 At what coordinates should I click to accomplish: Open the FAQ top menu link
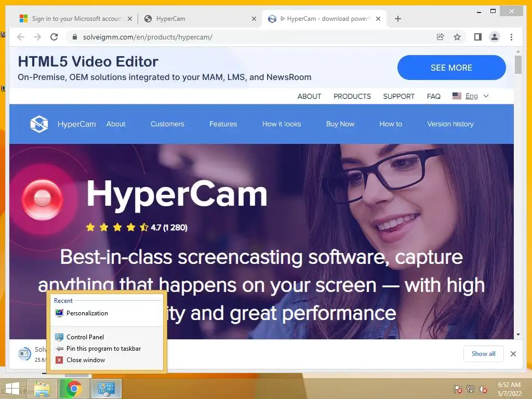point(434,96)
